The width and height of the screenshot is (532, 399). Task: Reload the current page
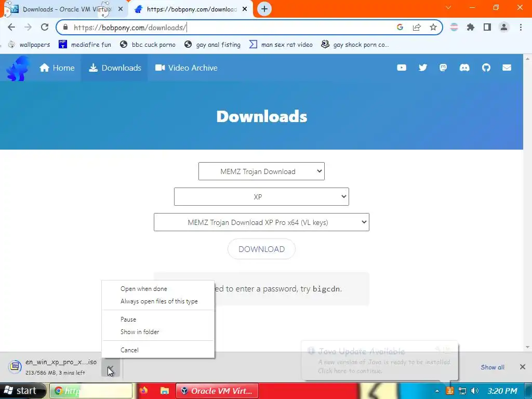click(x=45, y=27)
